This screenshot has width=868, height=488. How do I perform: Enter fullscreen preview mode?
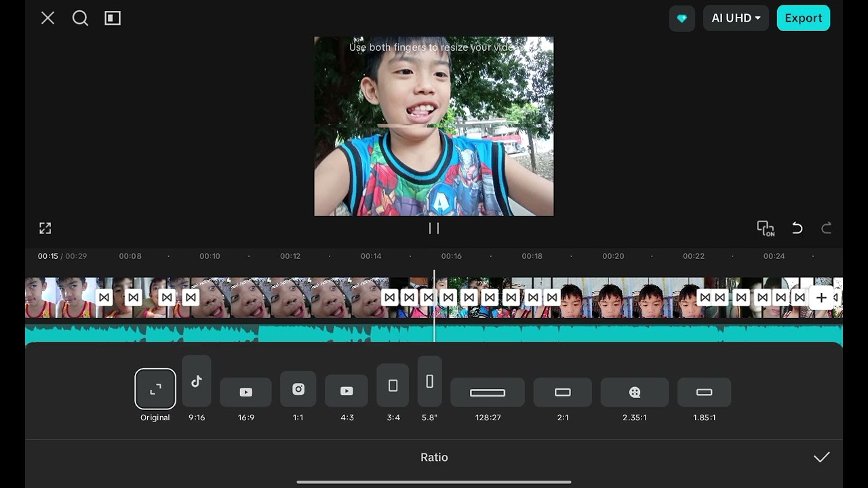point(45,228)
